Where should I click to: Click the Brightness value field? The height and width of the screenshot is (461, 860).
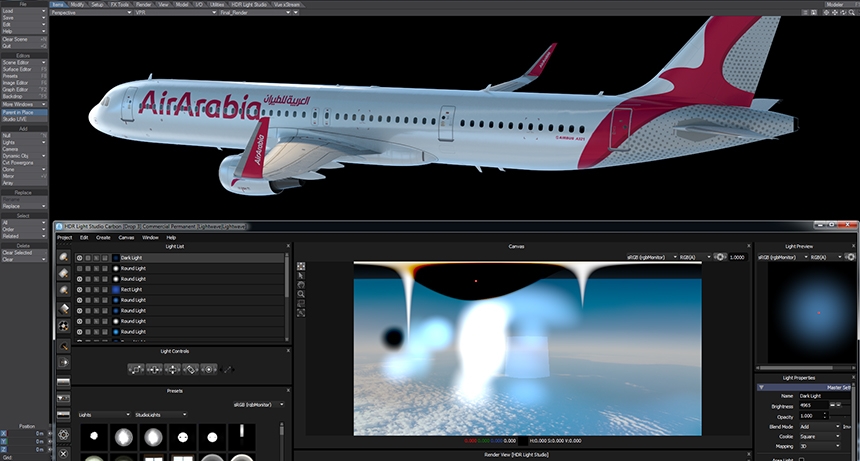point(813,405)
